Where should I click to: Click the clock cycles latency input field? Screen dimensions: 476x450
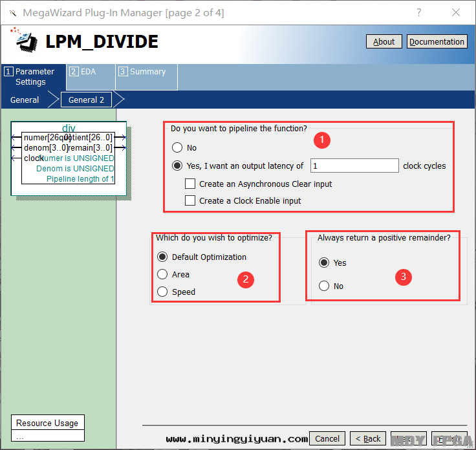click(x=354, y=166)
